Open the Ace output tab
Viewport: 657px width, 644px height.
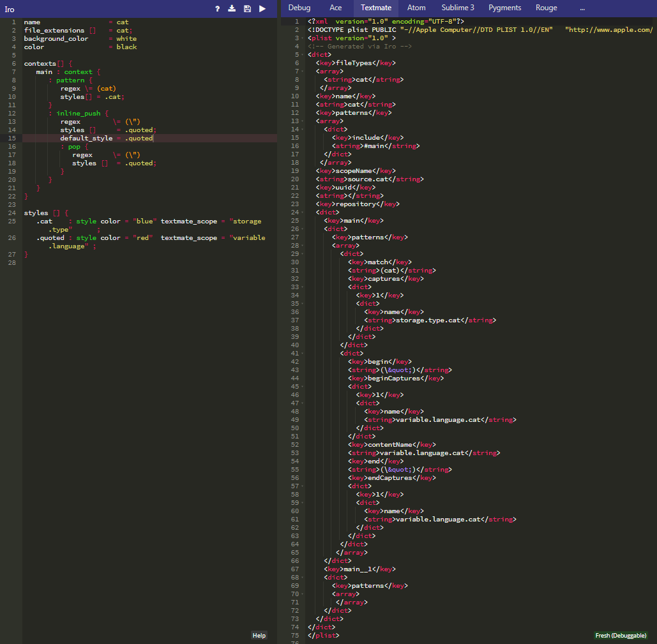(336, 8)
